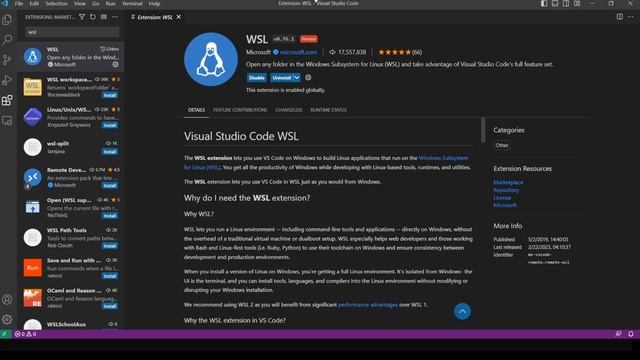Close the Extension: WSL editor tab
Screen dimensions: 640x360
coord(178,17)
